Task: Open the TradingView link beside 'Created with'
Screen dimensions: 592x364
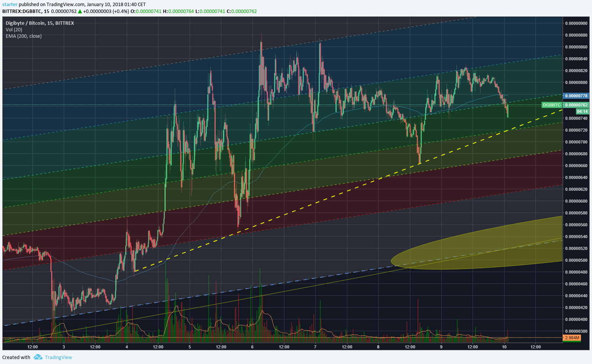Action: pos(58,358)
